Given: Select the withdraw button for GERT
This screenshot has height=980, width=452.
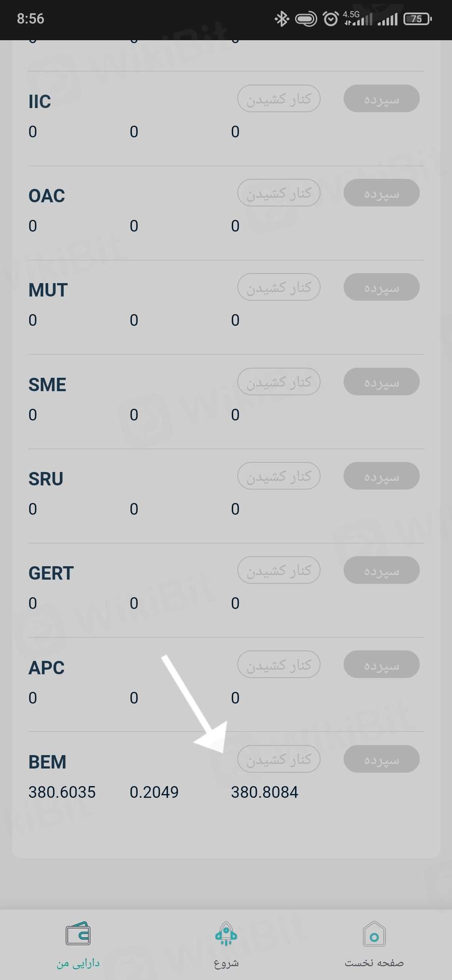Looking at the screenshot, I should tap(279, 570).
